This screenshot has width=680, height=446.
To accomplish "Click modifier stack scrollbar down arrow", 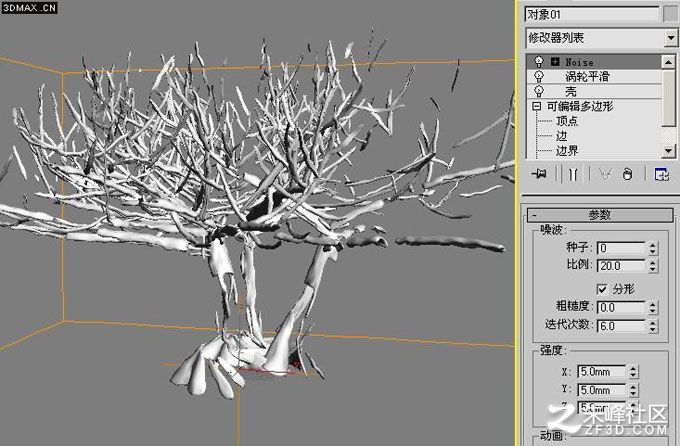I will point(668,151).
